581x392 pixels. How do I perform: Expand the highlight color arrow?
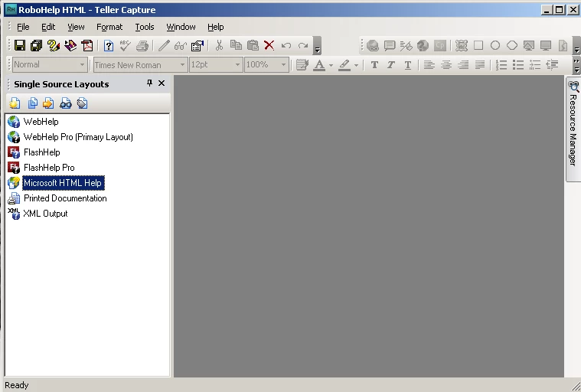(356, 65)
